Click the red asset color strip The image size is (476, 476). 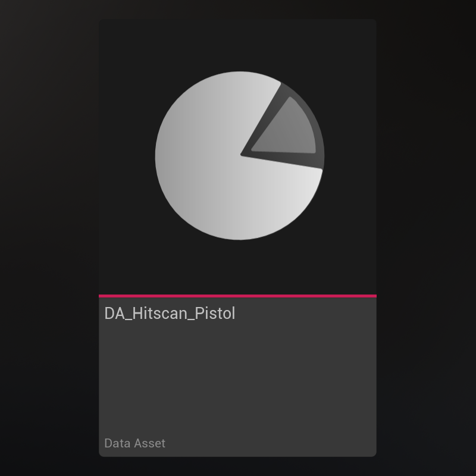pos(237,295)
